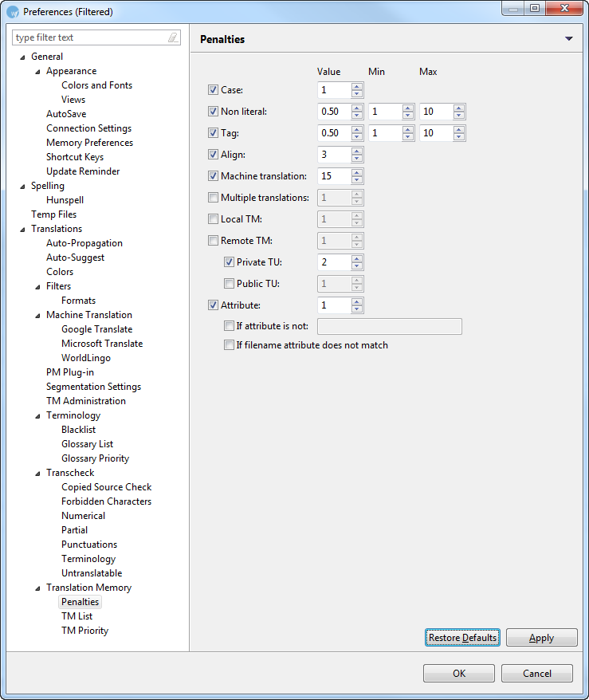Click the Non literal Max spinner
Viewport: 589px width, 700px height.
(x=442, y=111)
